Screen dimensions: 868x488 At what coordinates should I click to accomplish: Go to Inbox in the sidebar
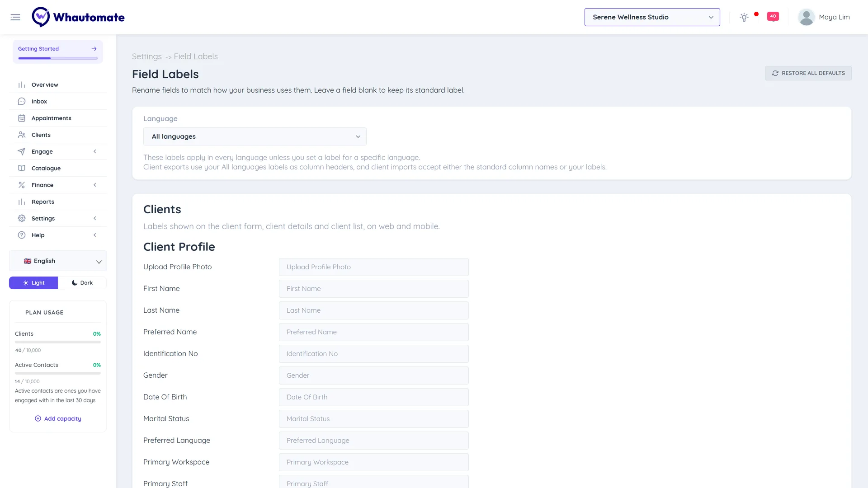(x=58, y=102)
